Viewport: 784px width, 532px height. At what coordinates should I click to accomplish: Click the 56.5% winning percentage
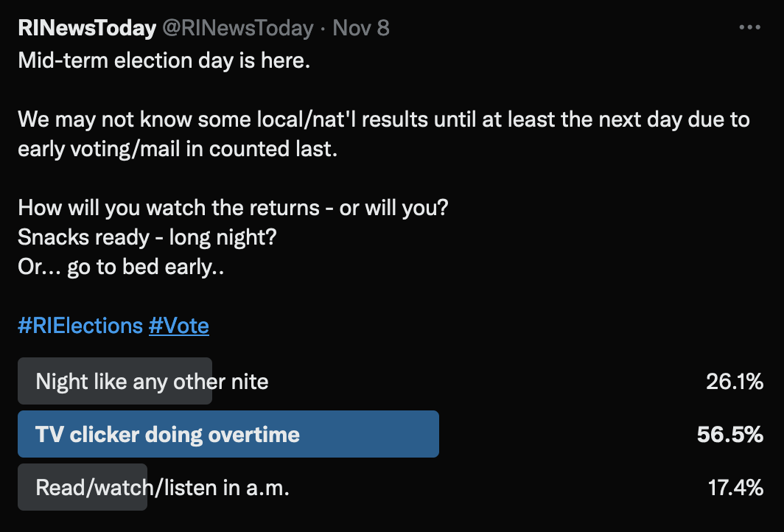pos(729,435)
